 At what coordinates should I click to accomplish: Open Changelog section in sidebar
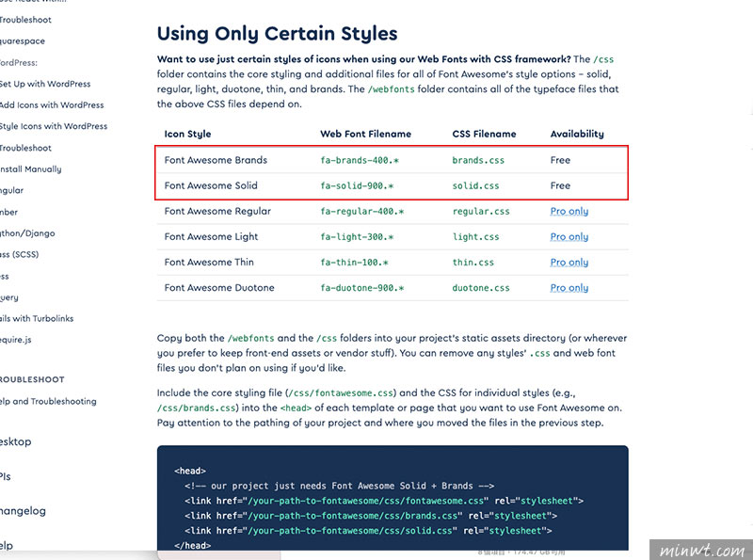click(23, 510)
